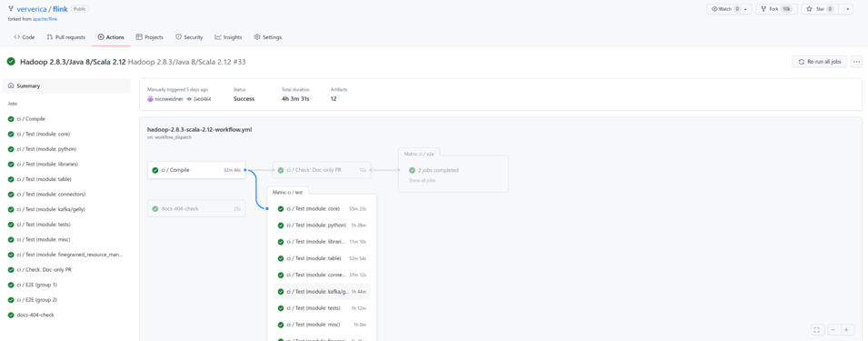Expand the Star lists dropdown arrow
Viewport: 868px width, 341px height.
[846, 9]
